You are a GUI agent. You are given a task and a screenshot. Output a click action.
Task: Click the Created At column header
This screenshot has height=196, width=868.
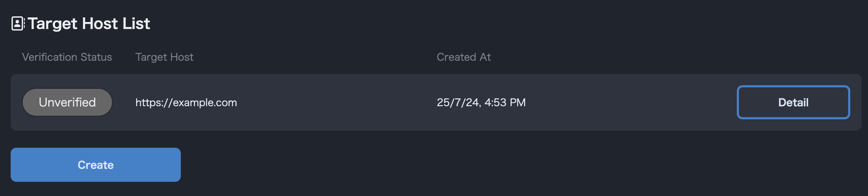(463, 57)
